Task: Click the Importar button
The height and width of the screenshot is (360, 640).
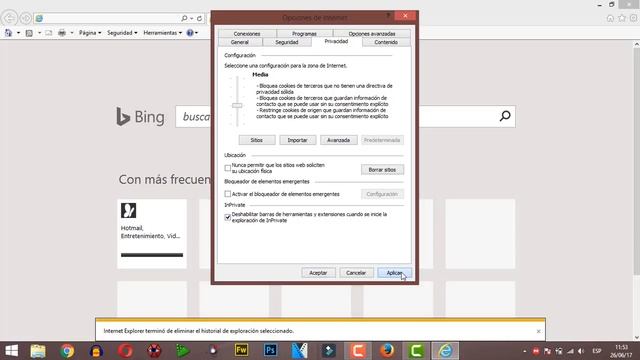Action: pos(298,140)
